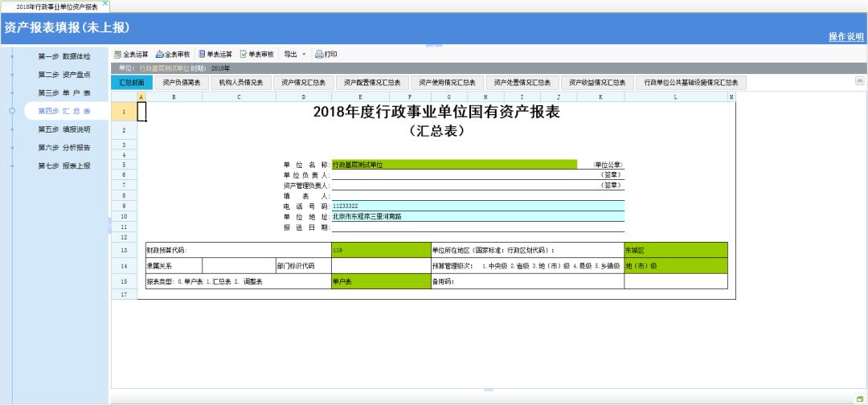
Task: Click the 电话号码 field 11233322
Action: tap(477, 206)
